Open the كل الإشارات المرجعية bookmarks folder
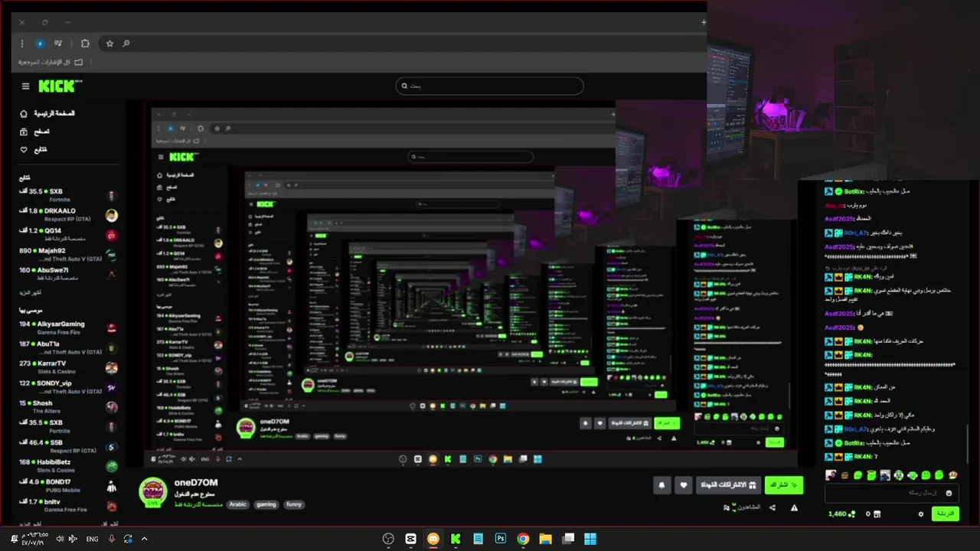The image size is (980, 551). [51, 62]
